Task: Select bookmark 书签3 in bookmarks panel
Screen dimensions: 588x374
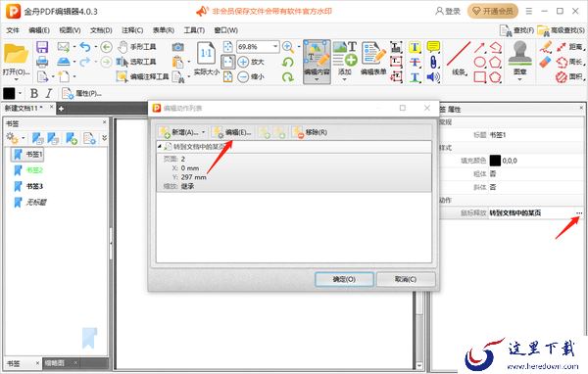Action: (34, 186)
